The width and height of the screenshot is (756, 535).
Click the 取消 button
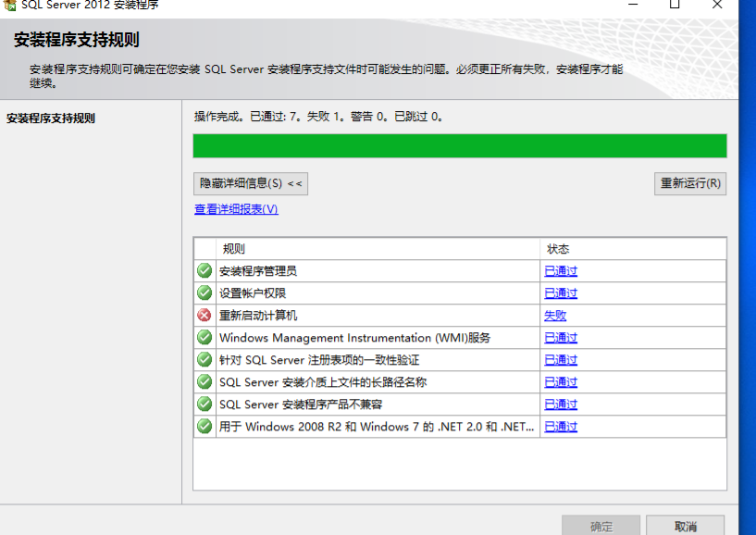click(685, 526)
